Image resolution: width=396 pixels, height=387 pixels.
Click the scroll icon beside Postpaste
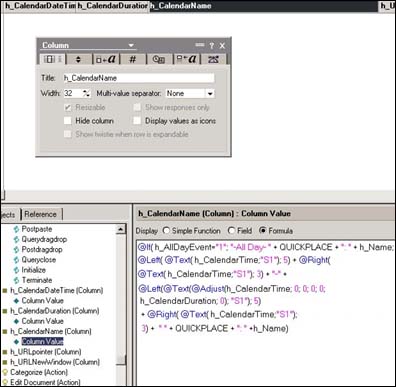click(x=16, y=229)
